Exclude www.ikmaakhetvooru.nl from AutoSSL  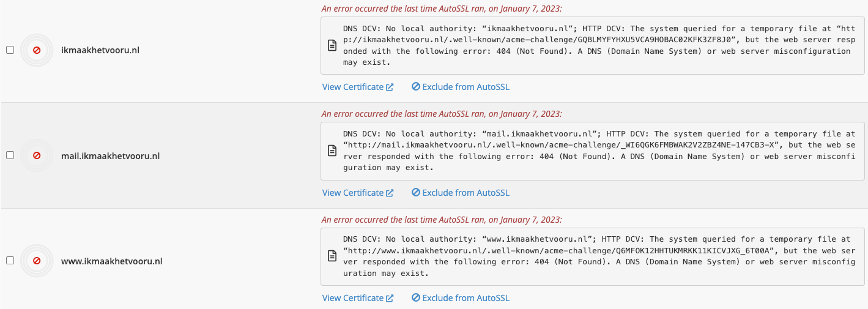[x=466, y=298]
